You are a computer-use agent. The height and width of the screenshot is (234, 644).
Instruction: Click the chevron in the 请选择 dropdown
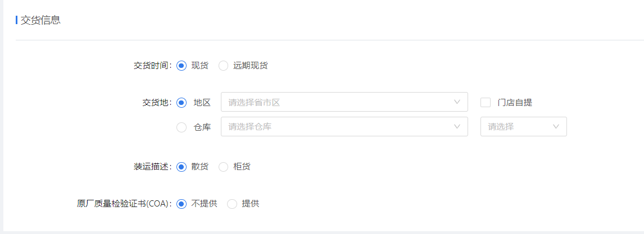[x=556, y=127]
